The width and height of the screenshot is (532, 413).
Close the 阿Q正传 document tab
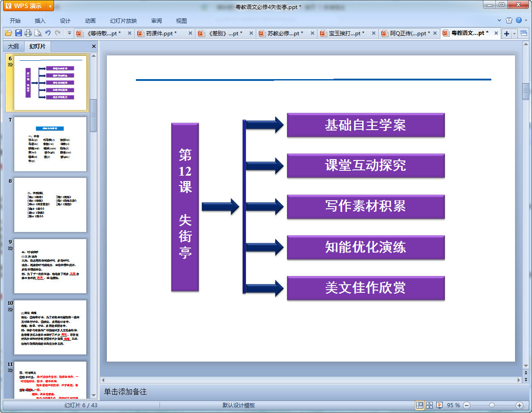click(x=435, y=33)
